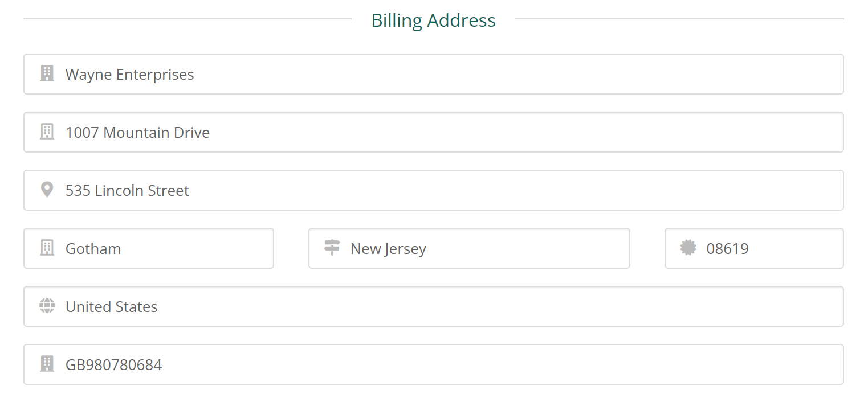Focus the Wayne Enterprises company name field
The image size is (868, 402).
click(433, 74)
